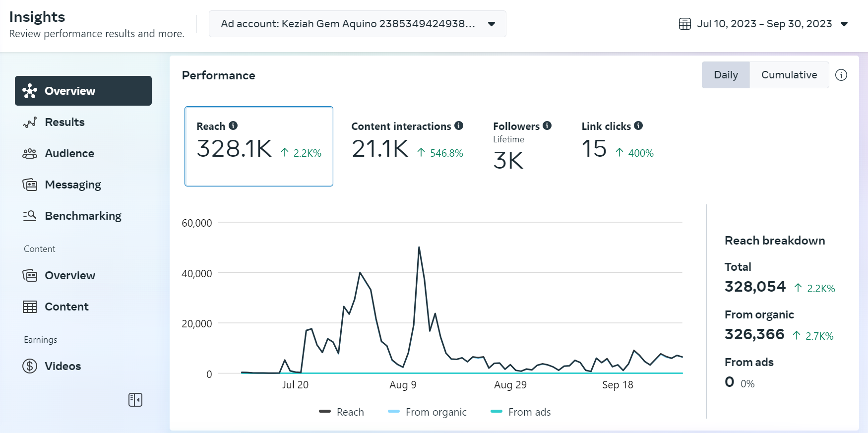Open the Ad account dropdown
The image size is (868, 433).
(358, 24)
